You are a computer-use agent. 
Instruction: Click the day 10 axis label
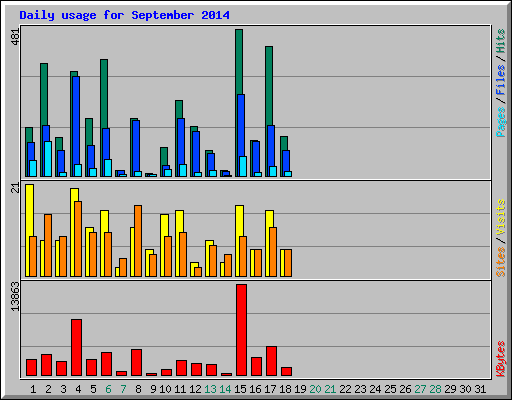click(165, 389)
